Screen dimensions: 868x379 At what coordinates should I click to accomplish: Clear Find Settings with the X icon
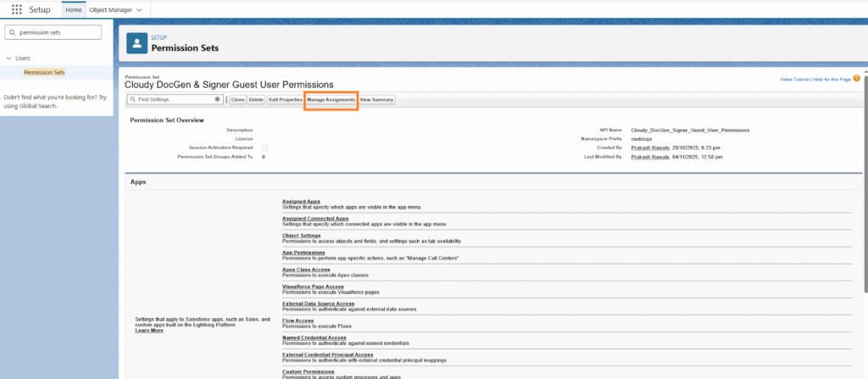(x=217, y=99)
